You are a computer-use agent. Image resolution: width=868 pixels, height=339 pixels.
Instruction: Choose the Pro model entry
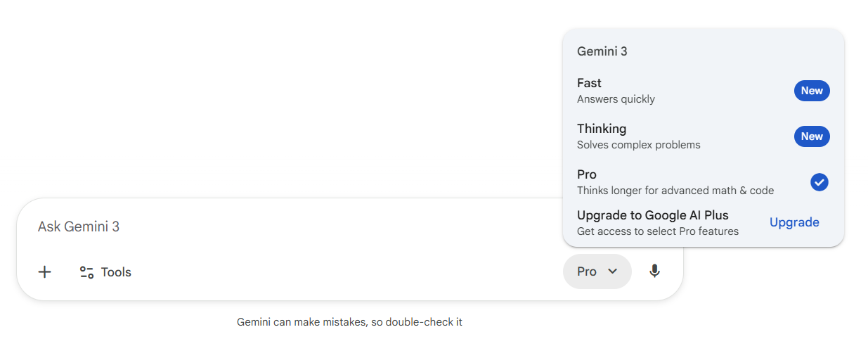pyautogui.click(x=587, y=175)
